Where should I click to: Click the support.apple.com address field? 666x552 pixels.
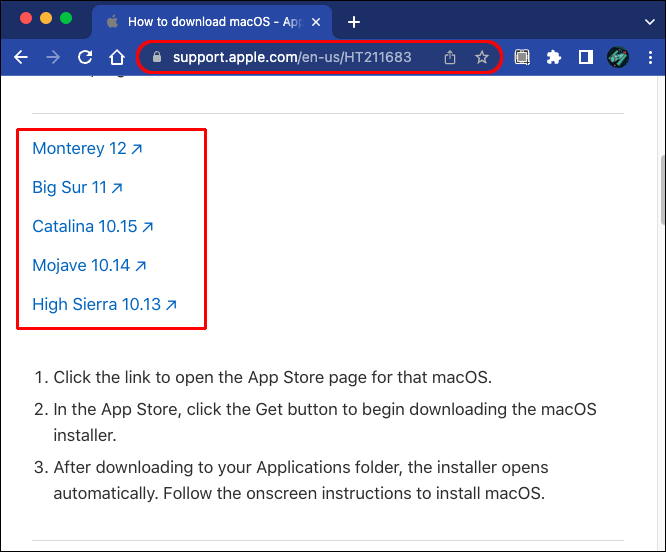(292, 57)
